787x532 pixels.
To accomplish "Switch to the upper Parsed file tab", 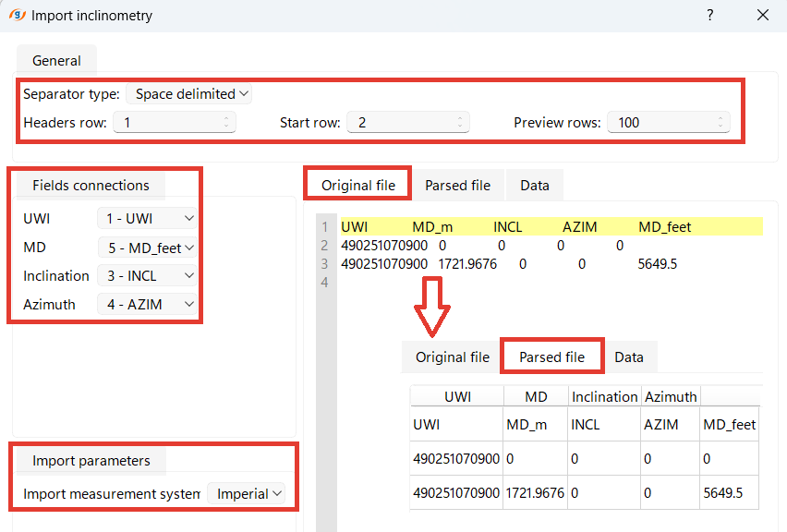I will click(x=457, y=186).
